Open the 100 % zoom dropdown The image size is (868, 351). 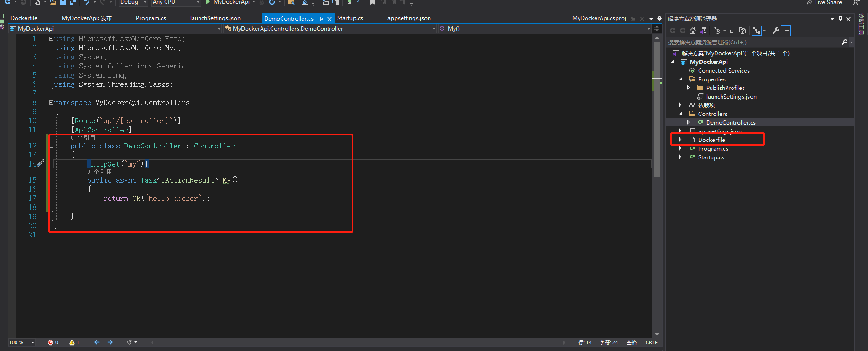click(22, 342)
